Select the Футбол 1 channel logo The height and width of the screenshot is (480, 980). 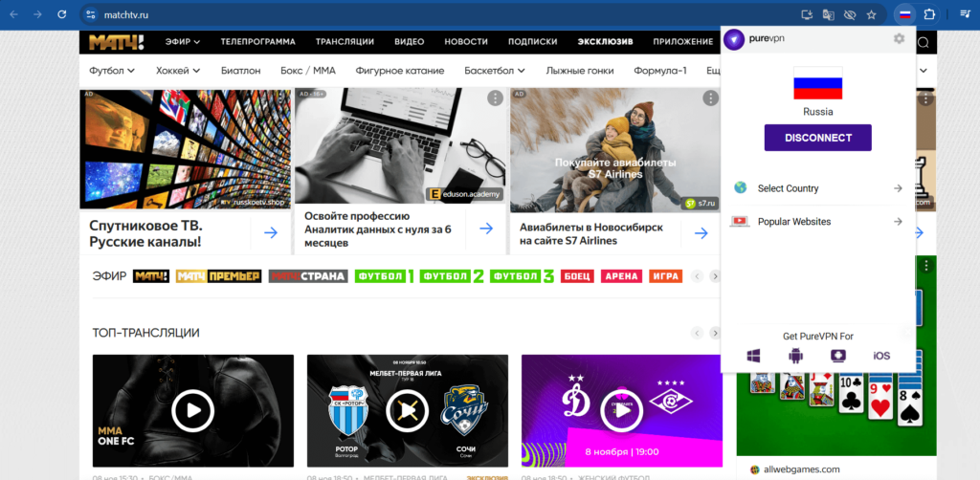click(384, 276)
